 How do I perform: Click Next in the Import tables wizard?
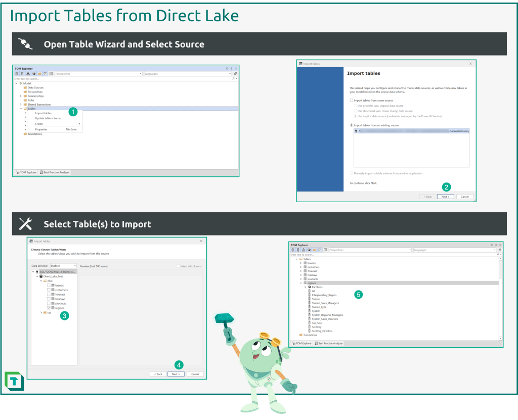tap(445, 197)
